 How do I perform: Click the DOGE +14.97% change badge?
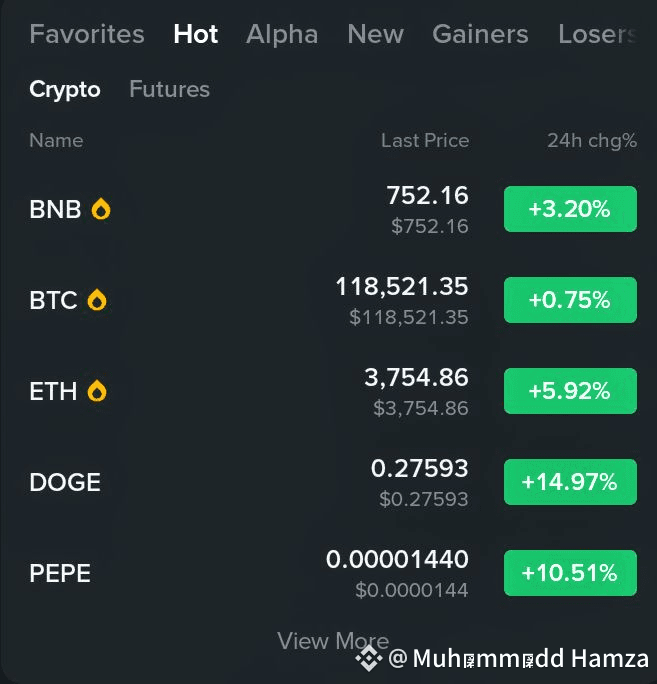point(570,482)
